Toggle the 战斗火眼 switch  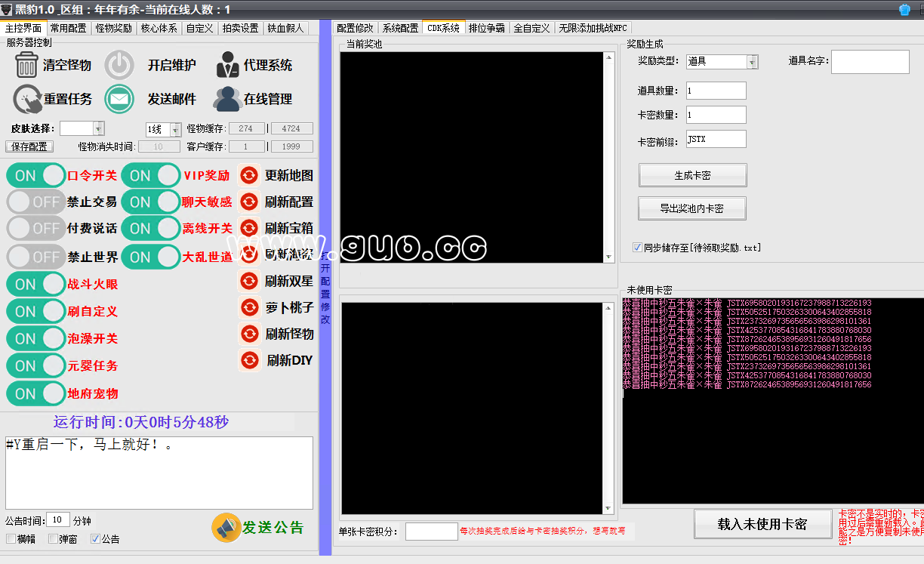coord(36,284)
